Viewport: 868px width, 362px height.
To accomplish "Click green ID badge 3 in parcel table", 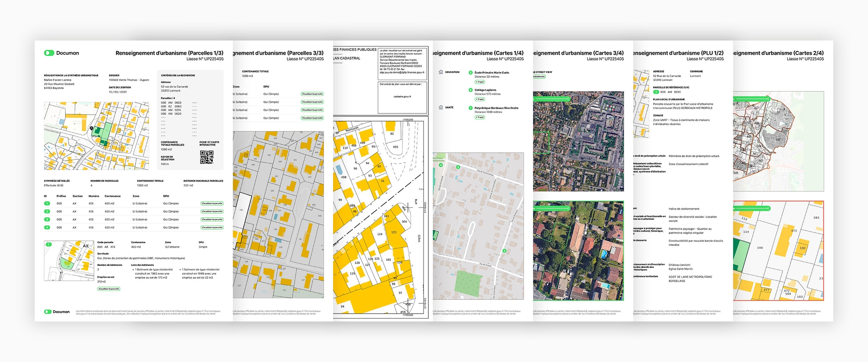I will 47,219.
